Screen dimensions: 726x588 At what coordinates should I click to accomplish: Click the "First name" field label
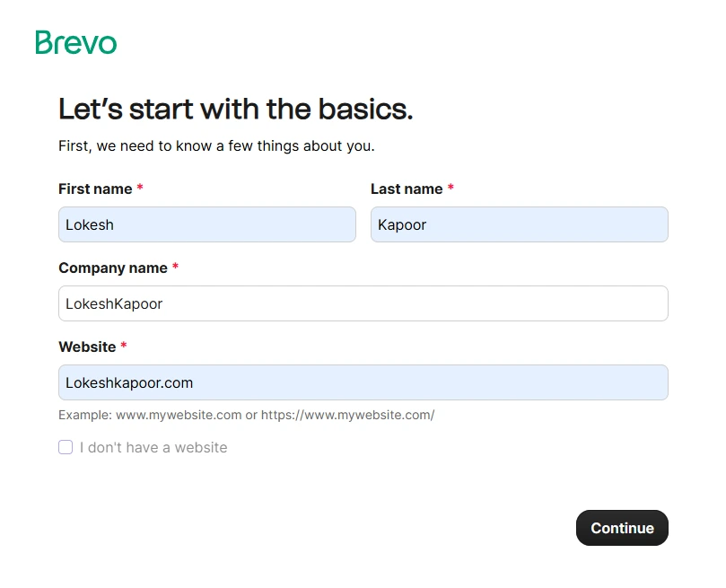tap(95, 189)
